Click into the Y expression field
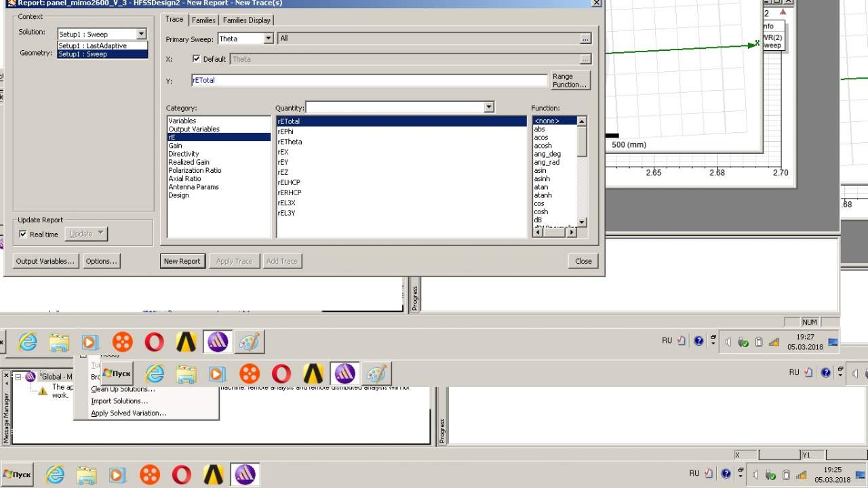Viewport: 868px width, 488px height. pyautogui.click(x=369, y=80)
